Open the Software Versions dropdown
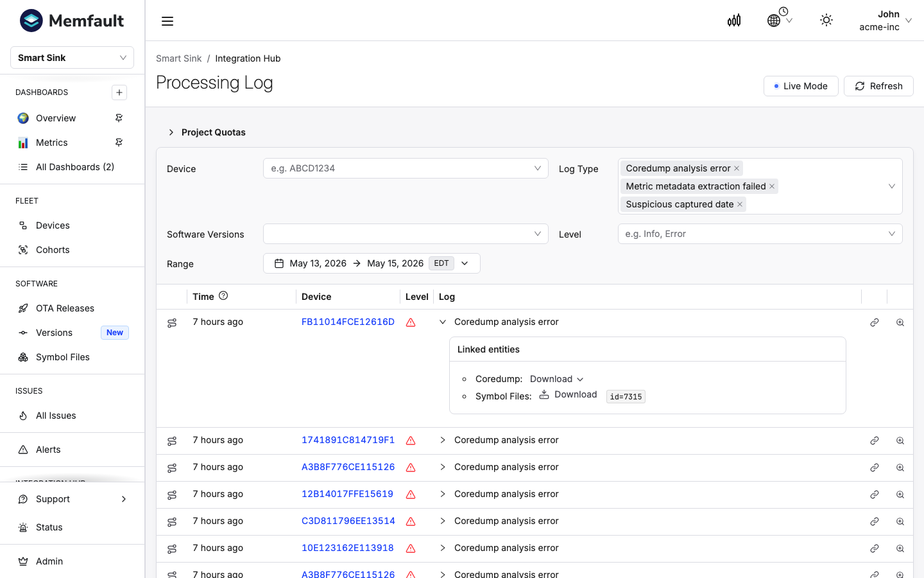This screenshot has width=924, height=578. click(406, 234)
